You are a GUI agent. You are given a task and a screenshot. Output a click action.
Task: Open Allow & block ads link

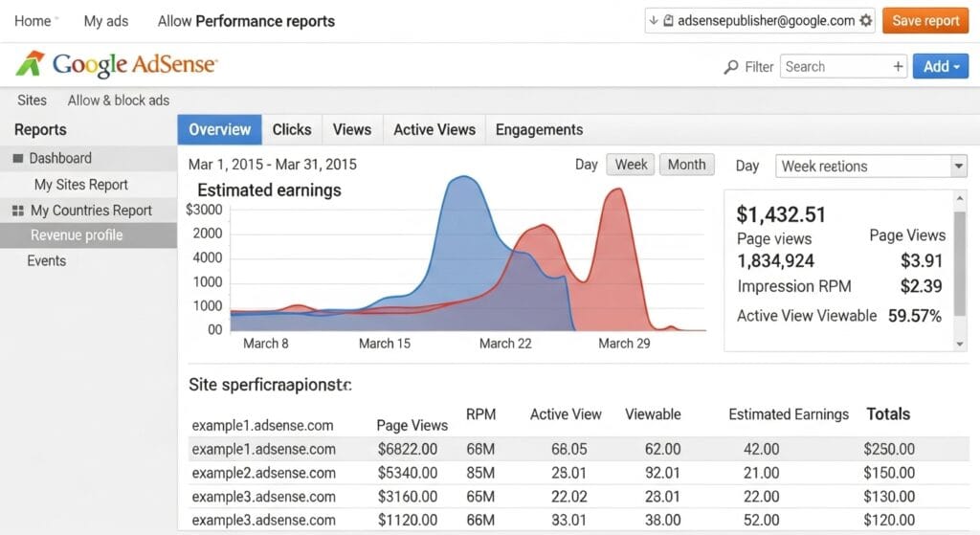tap(119, 100)
